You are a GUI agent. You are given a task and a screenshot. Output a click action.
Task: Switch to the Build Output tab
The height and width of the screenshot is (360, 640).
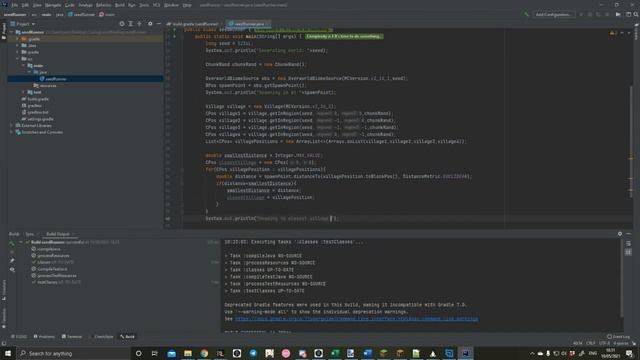[x=58, y=234]
